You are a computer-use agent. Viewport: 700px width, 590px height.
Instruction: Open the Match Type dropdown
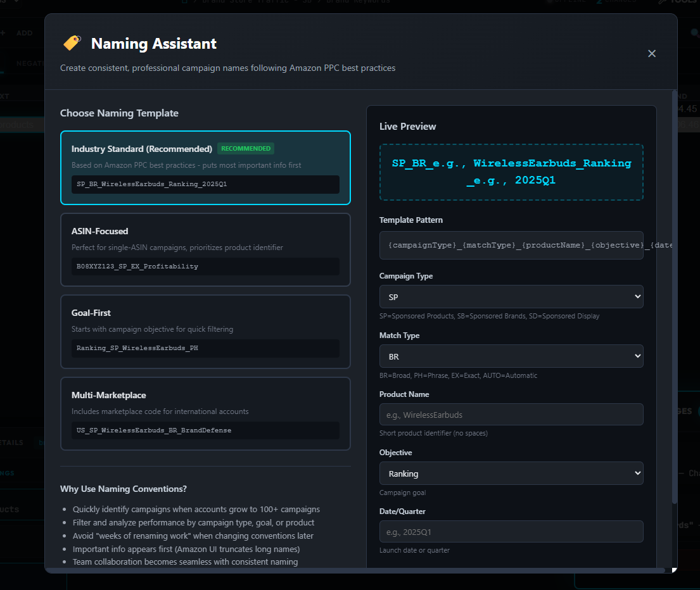point(511,356)
